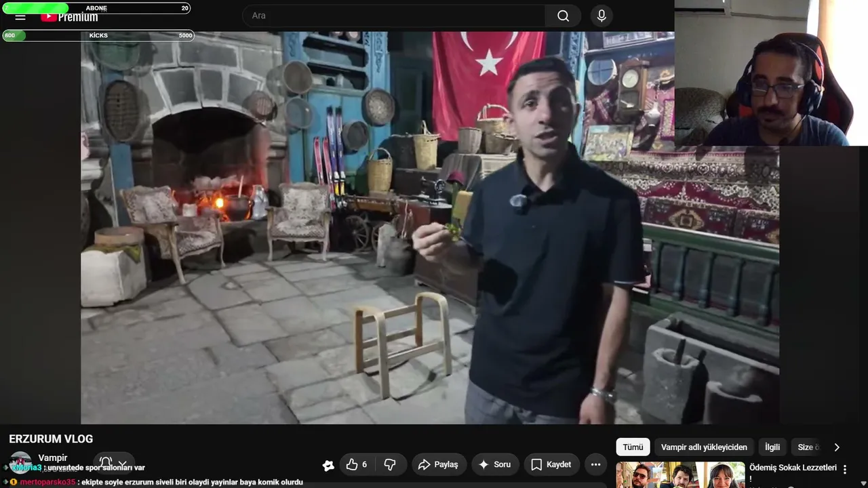
Task: Select the Tümü filter chip
Action: [633, 447]
